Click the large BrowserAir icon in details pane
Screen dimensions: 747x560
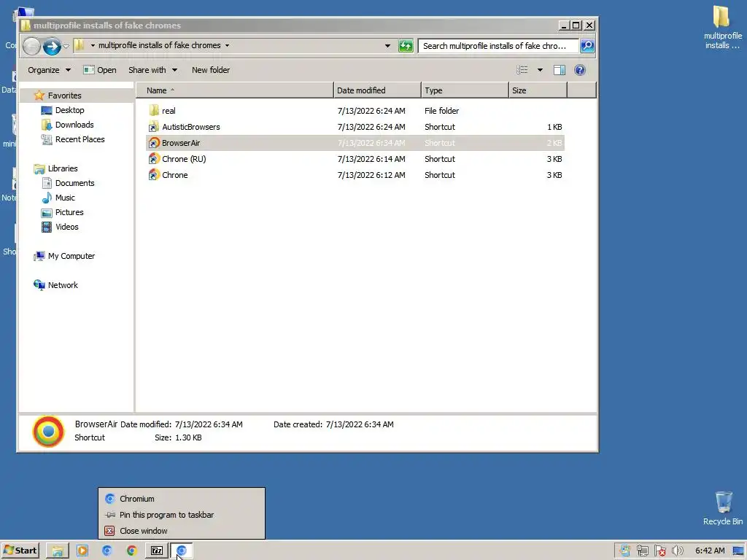48,432
